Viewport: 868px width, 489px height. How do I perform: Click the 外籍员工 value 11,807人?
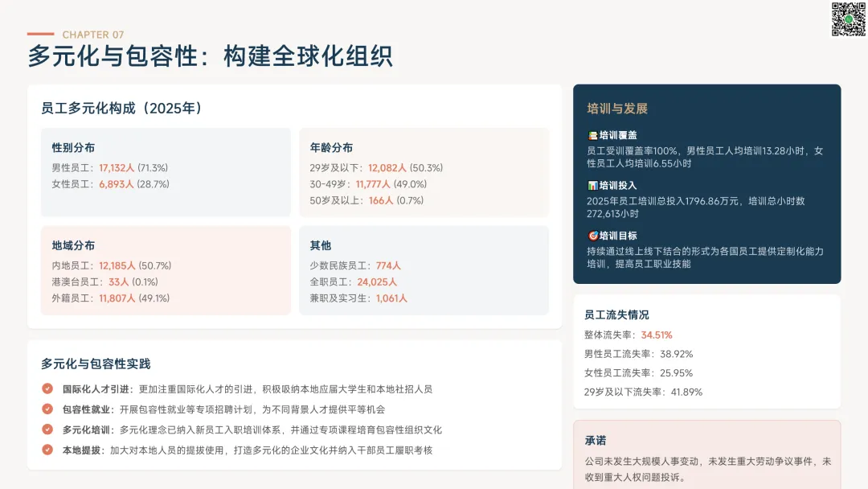pyautogui.click(x=117, y=298)
